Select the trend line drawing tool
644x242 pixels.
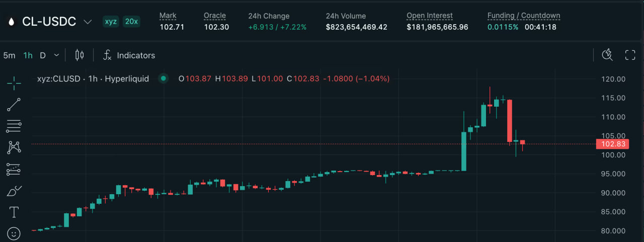tap(14, 105)
